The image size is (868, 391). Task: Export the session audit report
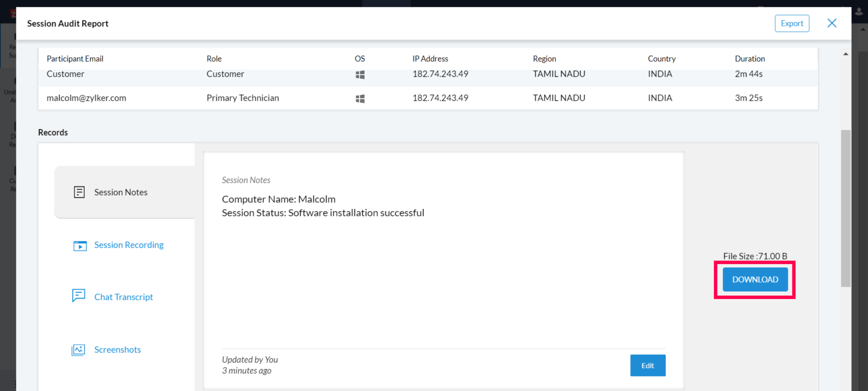tap(791, 23)
